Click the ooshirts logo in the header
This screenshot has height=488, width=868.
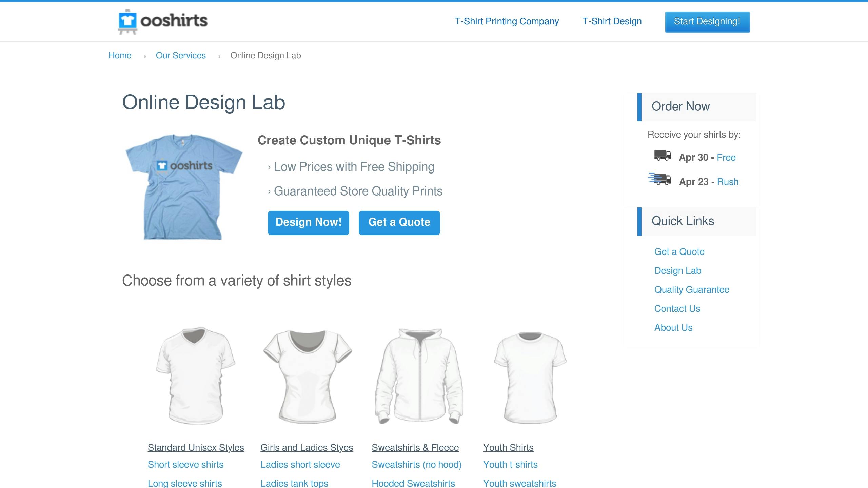(163, 21)
